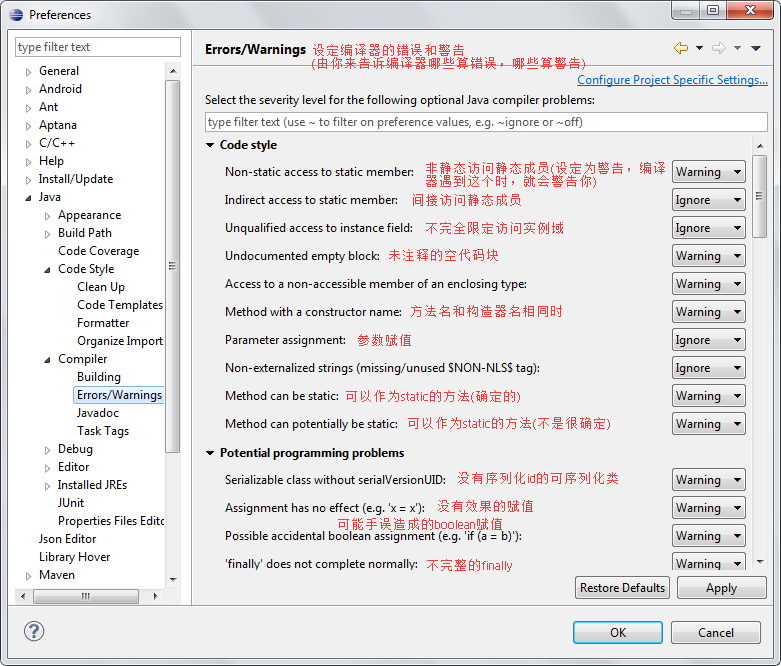Select Build Path in the tree
781x666 pixels.
coord(85,233)
